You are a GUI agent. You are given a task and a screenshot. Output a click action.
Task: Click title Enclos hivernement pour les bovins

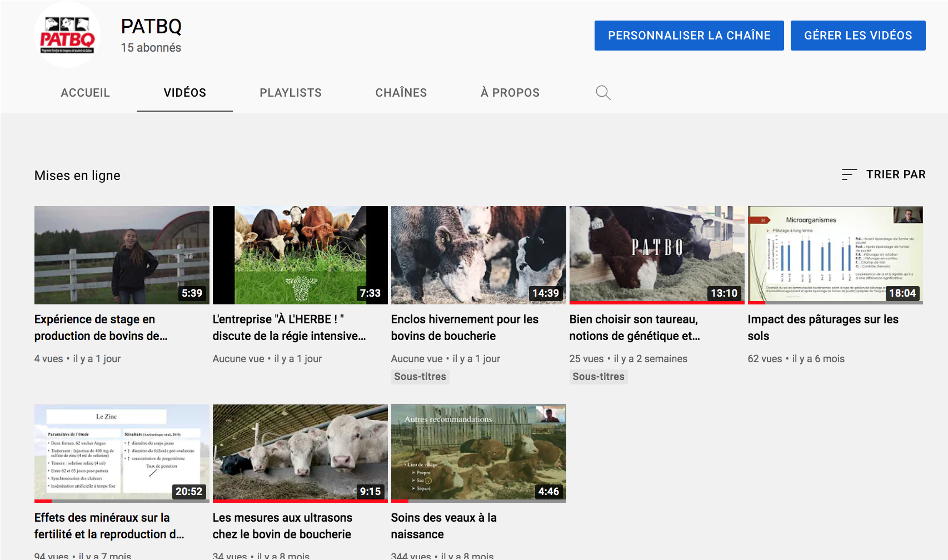465,328
